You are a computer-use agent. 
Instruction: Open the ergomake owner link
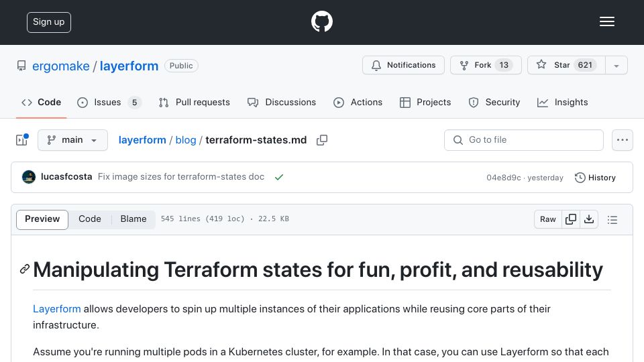pyautogui.click(x=61, y=66)
